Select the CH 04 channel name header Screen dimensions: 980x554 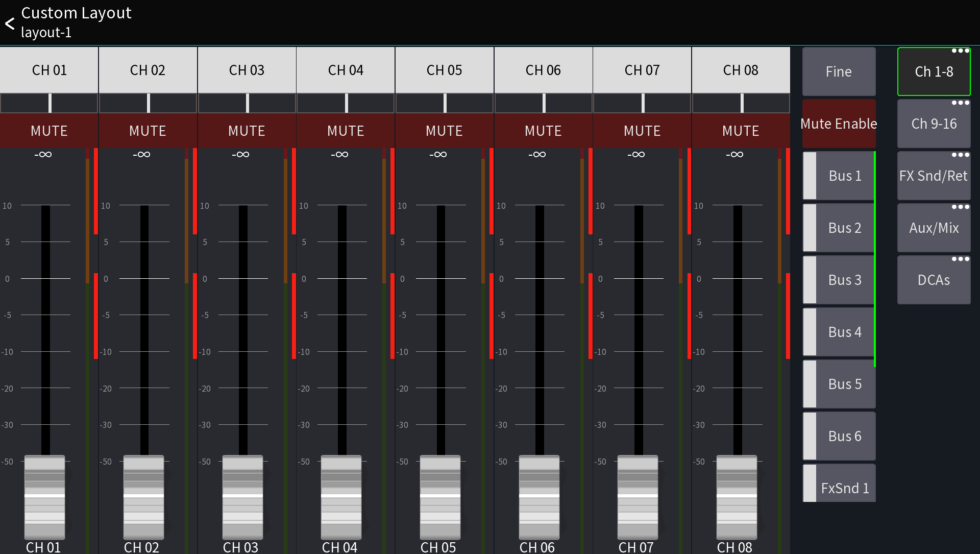346,70
